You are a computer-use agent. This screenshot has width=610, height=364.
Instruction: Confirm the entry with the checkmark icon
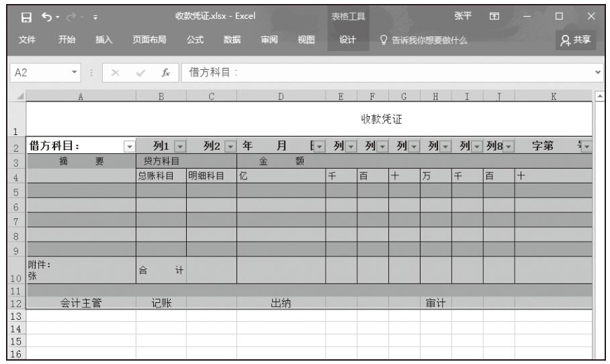tap(142, 72)
